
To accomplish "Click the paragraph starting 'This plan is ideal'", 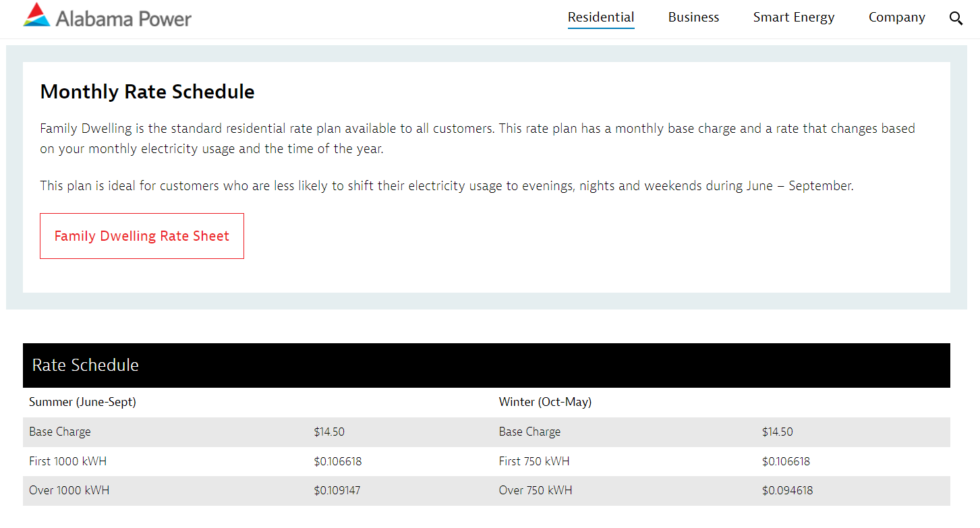I will (446, 185).
